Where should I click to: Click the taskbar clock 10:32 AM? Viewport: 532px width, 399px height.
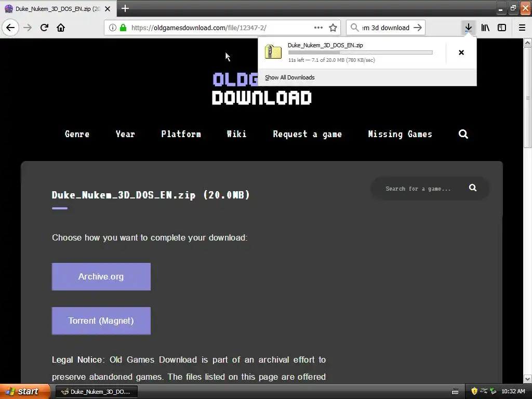click(513, 392)
